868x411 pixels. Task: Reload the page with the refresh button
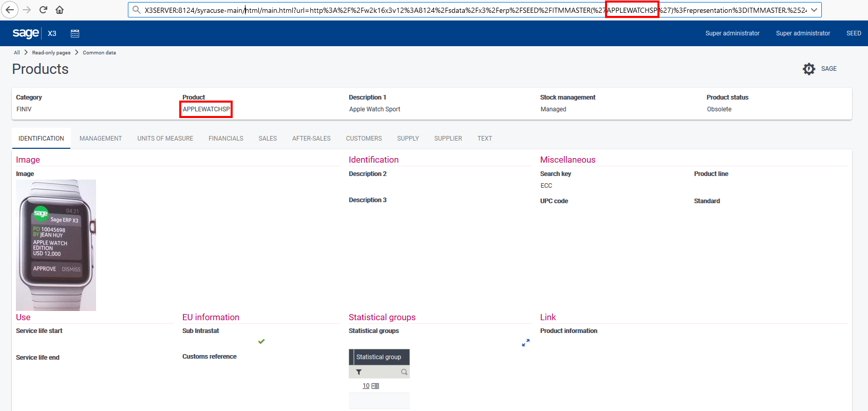pyautogui.click(x=44, y=10)
